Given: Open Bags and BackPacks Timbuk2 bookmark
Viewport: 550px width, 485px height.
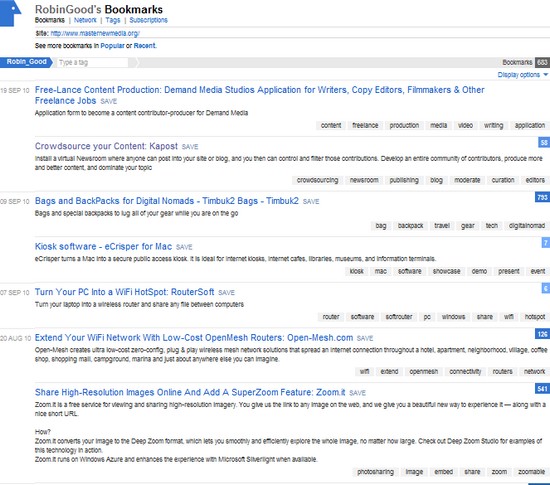Looking at the screenshot, I should (x=167, y=201).
